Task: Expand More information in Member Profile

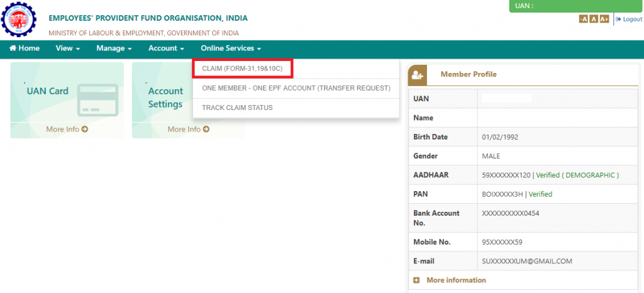Action: coord(456,280)
